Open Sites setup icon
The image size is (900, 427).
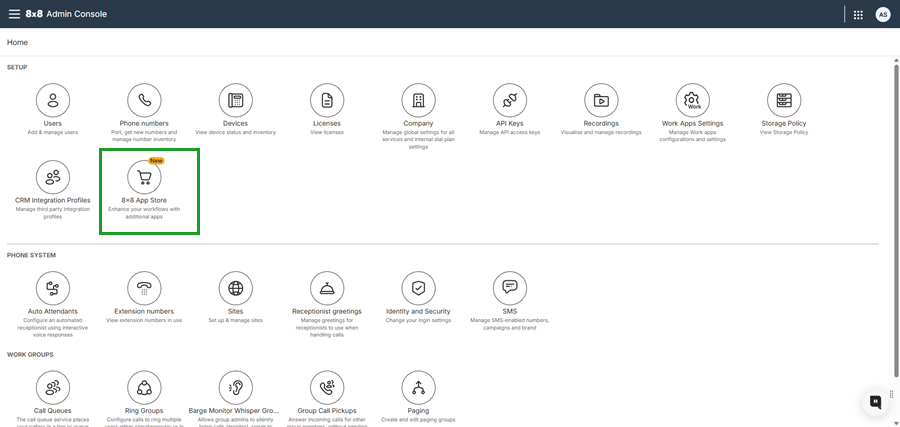pyautogui.click(x=236, y=288)
